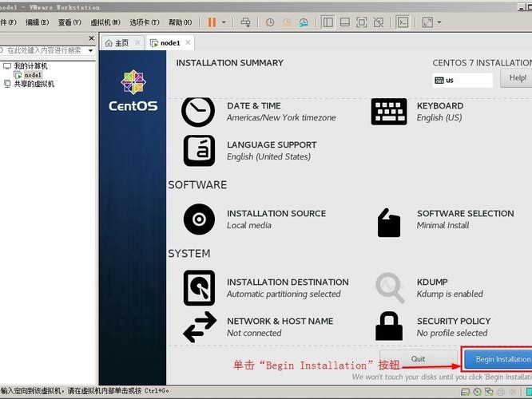Open the INSTALLATION SOURCE Local media label
Screen dimensions: 532x399
276,219
